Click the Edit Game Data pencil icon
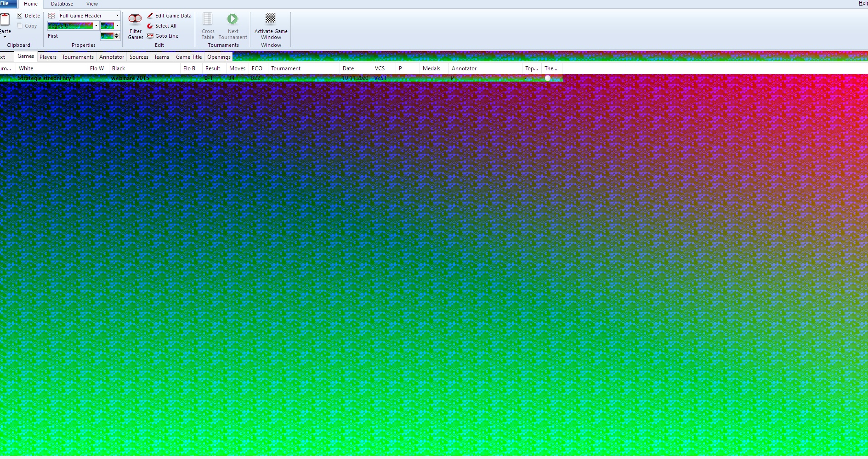The height and width of the screenshot is (459, 868). tap(150, 16)
